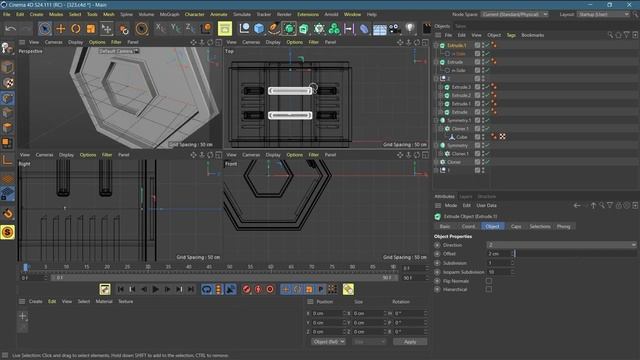
Task: Select the Live Selection tool
Action: tap(45, 29)
